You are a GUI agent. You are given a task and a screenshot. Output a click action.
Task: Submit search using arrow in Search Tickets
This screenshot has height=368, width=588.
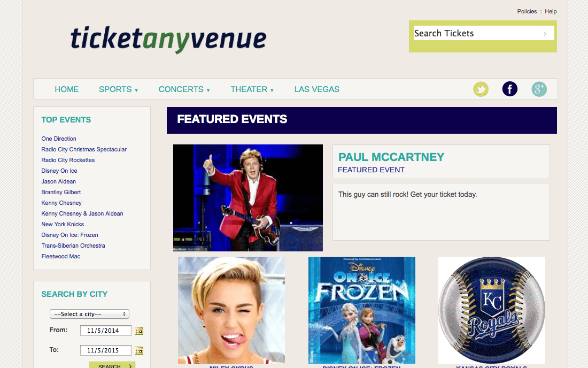coord(545,34)
